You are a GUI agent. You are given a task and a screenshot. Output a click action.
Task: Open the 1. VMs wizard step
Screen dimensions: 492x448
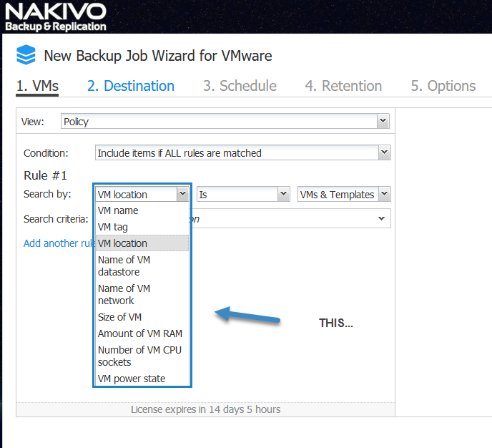37,86
